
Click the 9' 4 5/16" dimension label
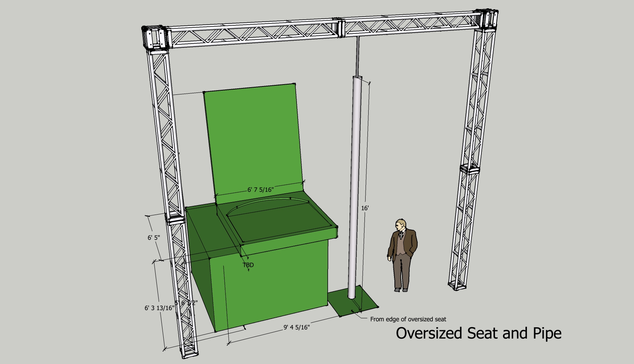coord(296,327)
